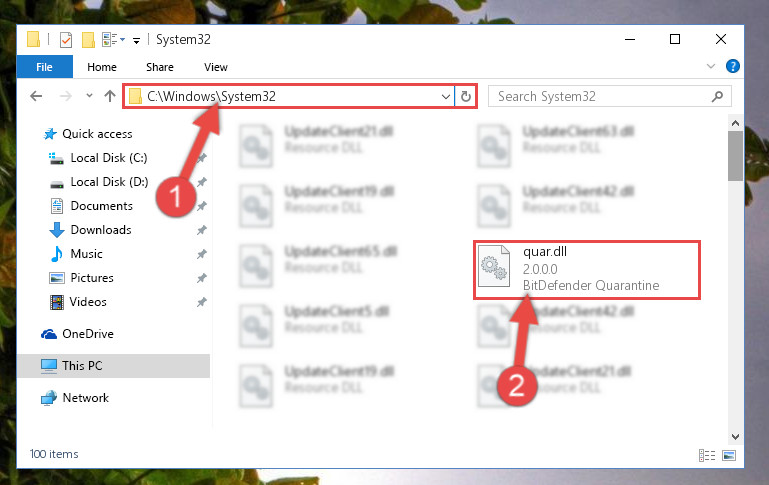Expand the ribbon with chevron arrow

(x=710, y=66)
